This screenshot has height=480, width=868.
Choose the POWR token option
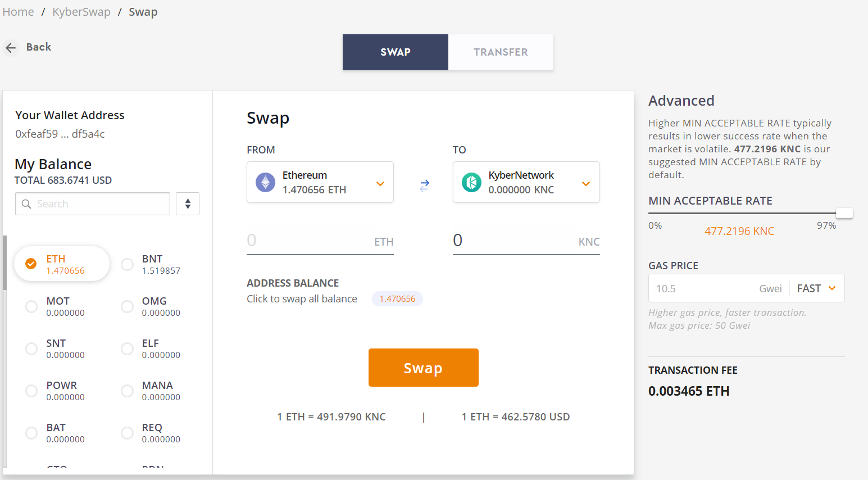click(55, 391)
